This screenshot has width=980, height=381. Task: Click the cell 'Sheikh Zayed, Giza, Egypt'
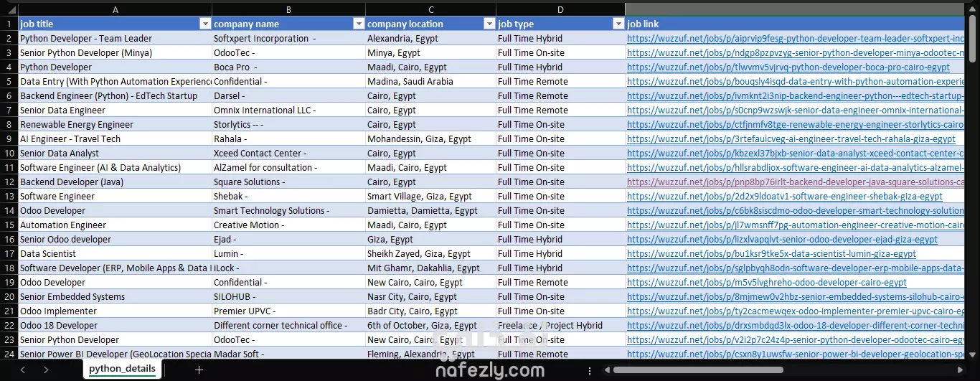click(430, 253)
